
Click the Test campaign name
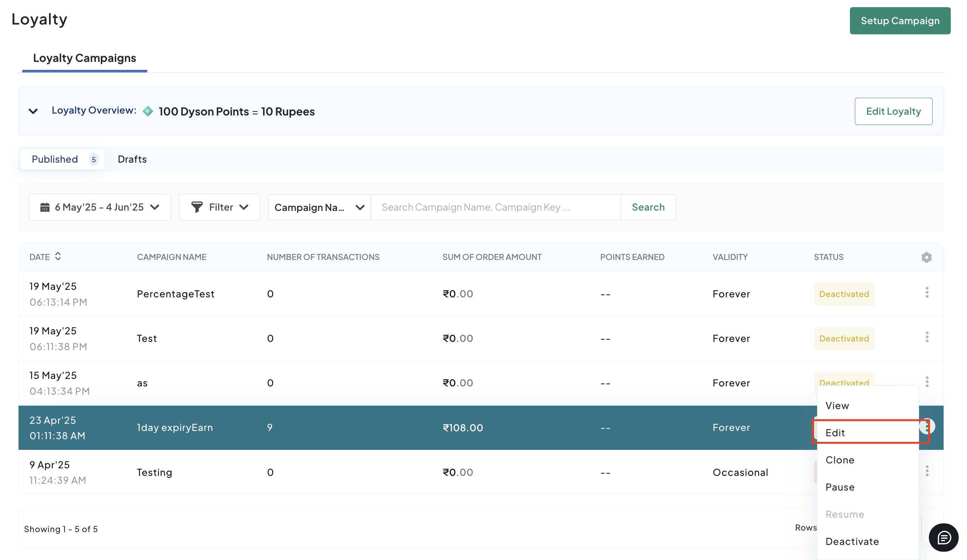[x=147, y=338]
